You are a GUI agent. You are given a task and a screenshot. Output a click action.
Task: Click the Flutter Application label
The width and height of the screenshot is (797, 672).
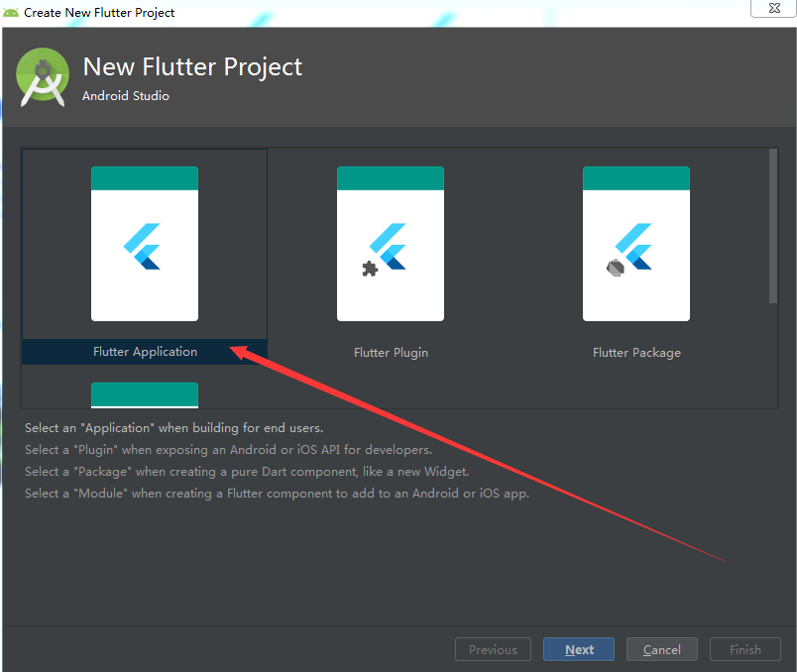click(x=145, y=352)
